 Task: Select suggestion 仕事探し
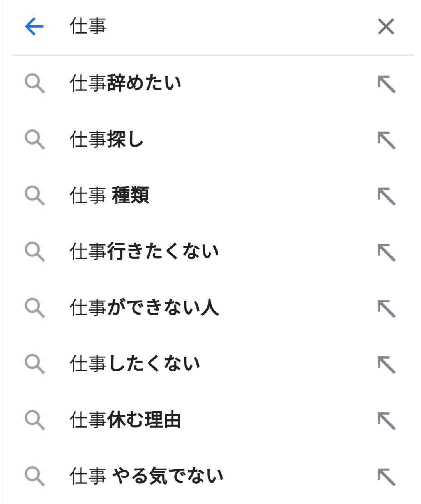pyautogui.click(x=106, y=140)
